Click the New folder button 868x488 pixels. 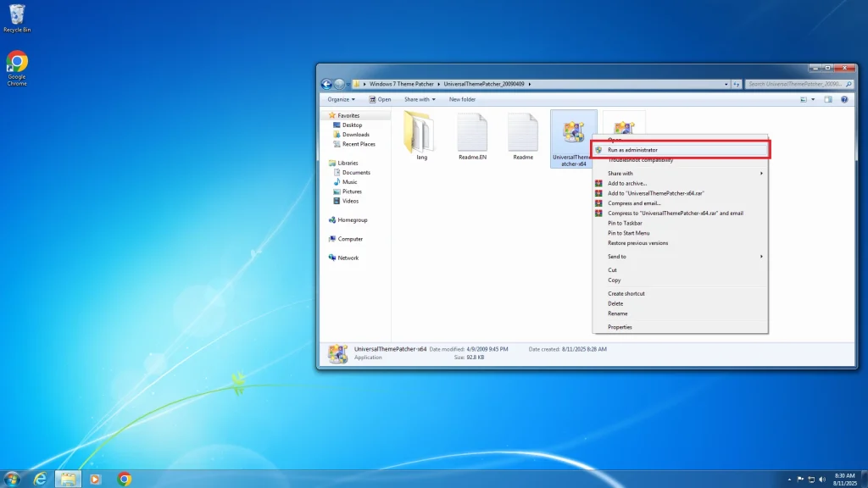[462, 100]
